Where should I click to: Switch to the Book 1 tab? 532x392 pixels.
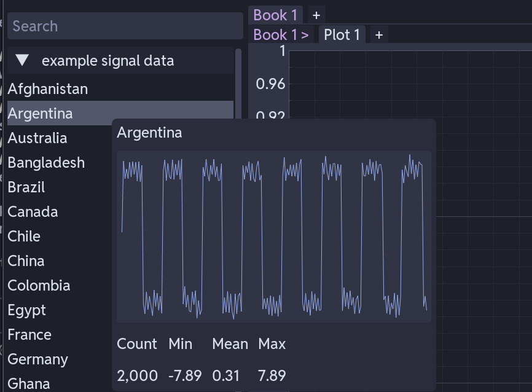tap(276, 15)
